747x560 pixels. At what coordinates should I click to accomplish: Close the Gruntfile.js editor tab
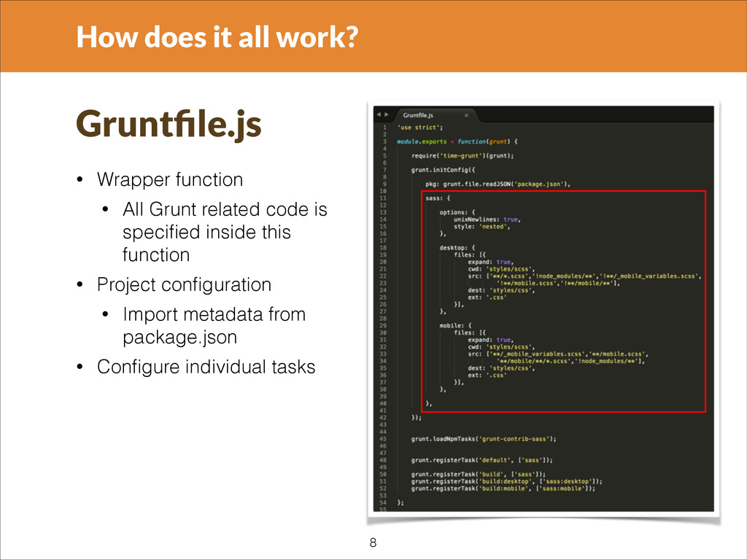[466, 115]
